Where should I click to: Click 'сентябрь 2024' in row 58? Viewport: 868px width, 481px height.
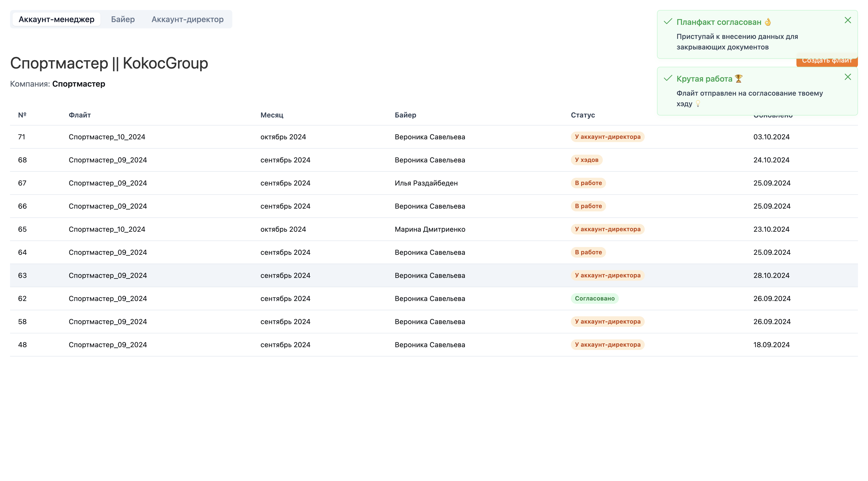(x=285, y=321)
